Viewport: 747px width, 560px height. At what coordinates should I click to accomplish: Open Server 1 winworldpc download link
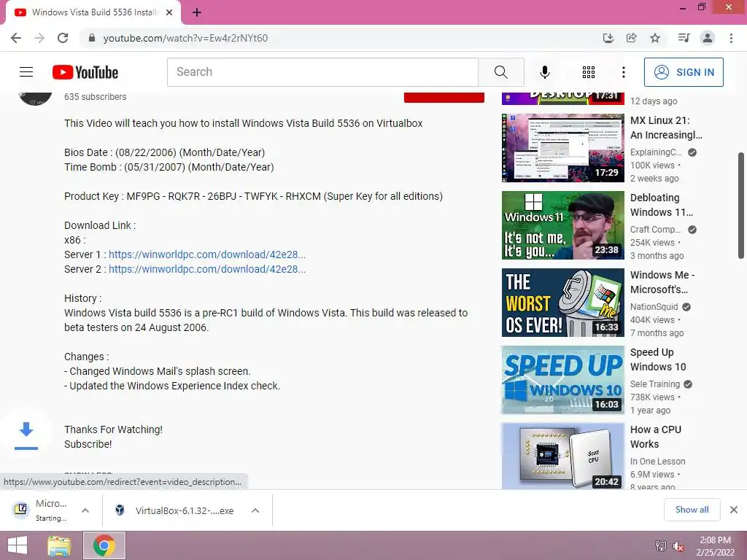point(207,254)
